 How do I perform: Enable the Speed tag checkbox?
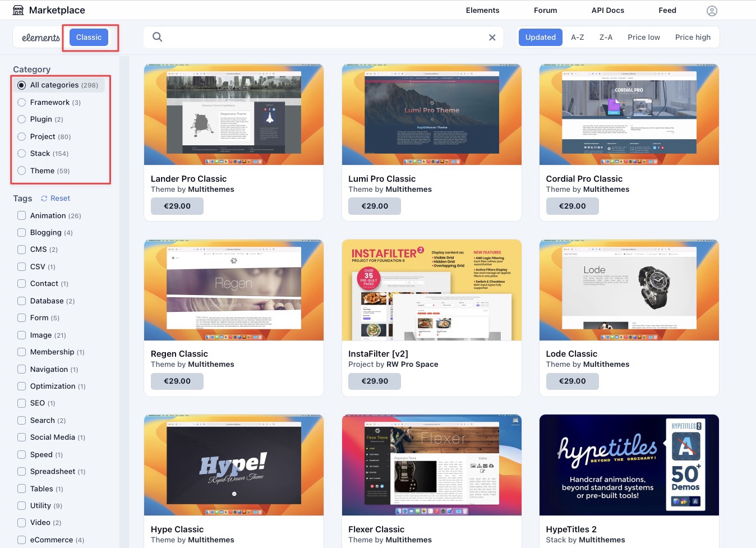click(x=22, y=455)
